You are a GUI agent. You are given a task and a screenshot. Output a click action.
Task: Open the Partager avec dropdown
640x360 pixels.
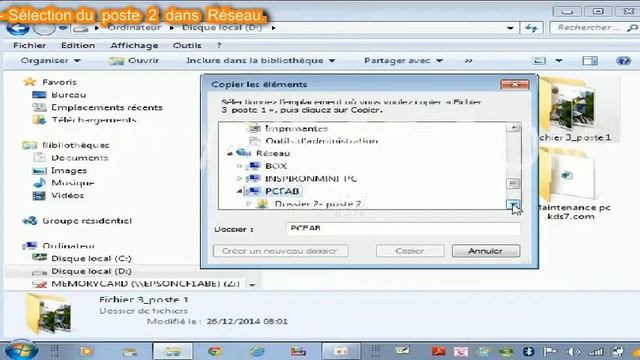tap(403, 60)
